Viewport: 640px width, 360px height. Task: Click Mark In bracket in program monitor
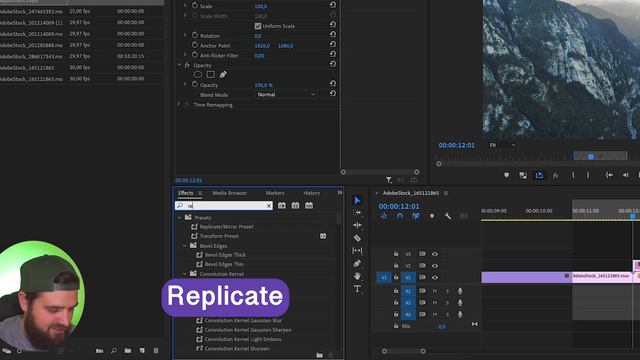click(x=573, y=175)
